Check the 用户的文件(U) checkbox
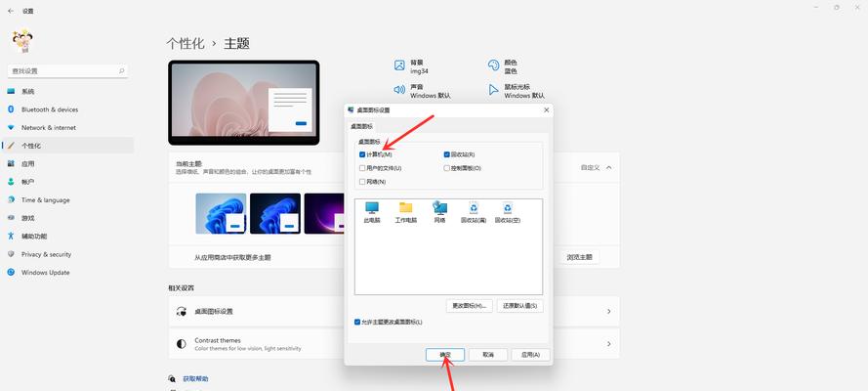Screen dimensions: 868x391 (362, 168)
